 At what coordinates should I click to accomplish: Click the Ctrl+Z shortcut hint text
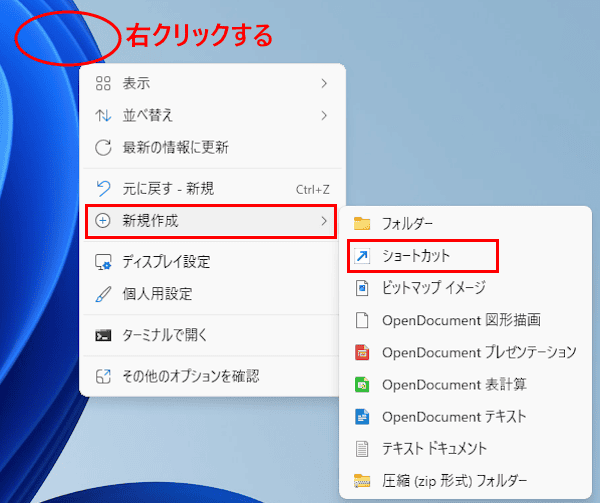pyautogui.click(x=313, y=189)
